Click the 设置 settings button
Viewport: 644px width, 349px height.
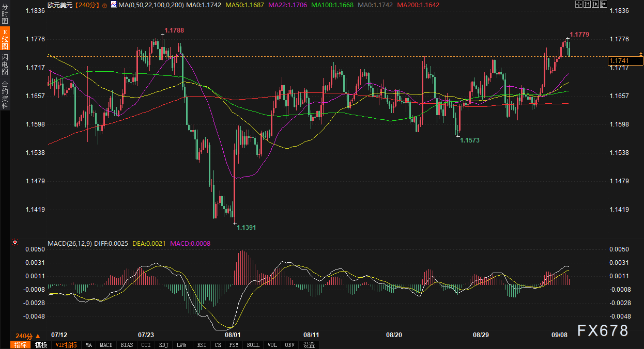pyautogui.click(x=309, y=345)
